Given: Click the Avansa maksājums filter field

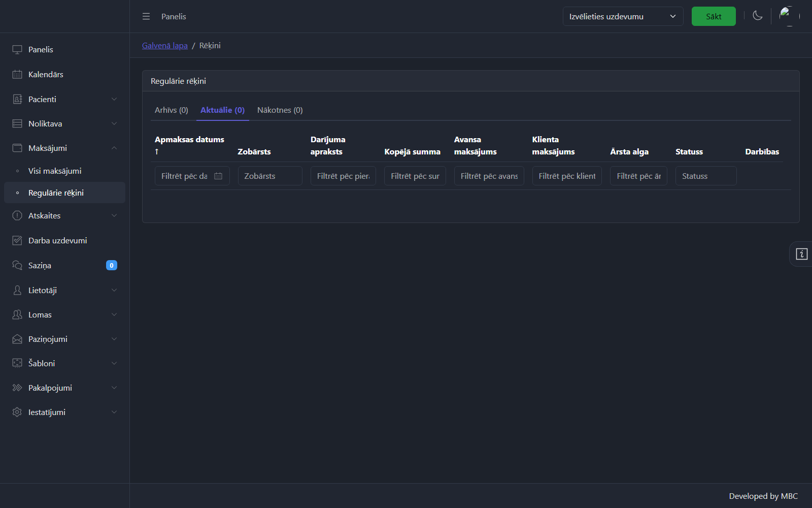Looking at the screenshot, I should [489, 176].
